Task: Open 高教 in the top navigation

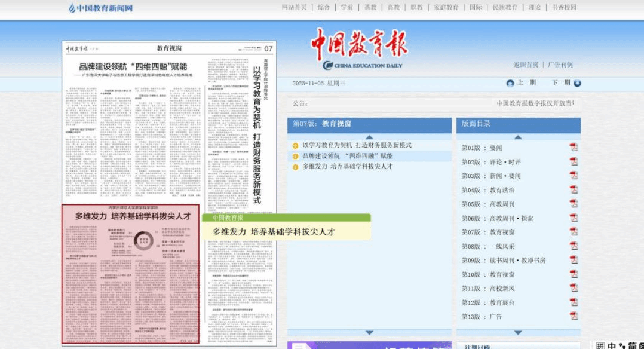Action: 393,7
